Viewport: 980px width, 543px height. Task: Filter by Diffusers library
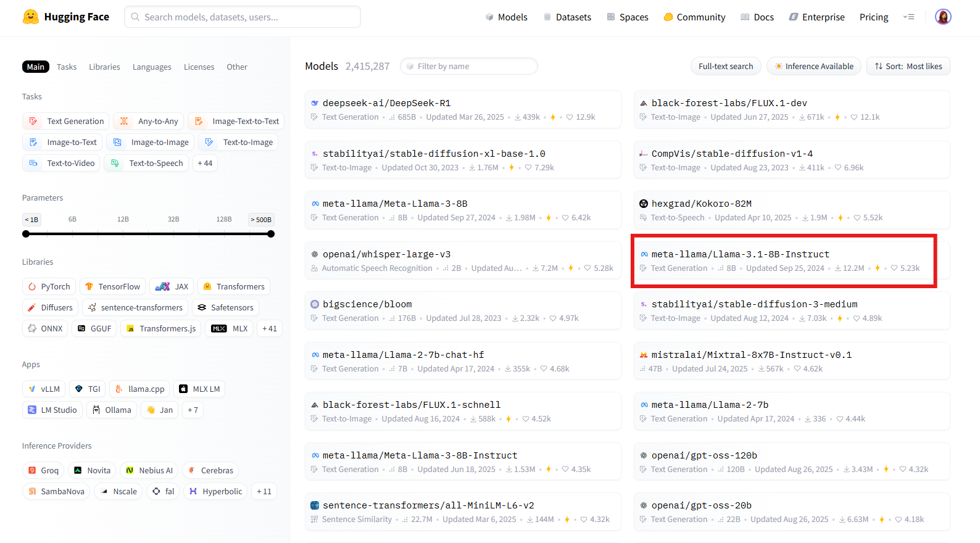coord(51,307)
